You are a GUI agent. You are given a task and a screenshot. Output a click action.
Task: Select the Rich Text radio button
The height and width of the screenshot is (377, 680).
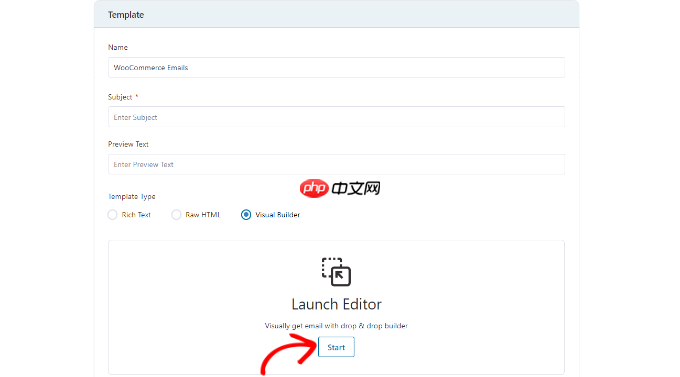click(x=113, y=215)
